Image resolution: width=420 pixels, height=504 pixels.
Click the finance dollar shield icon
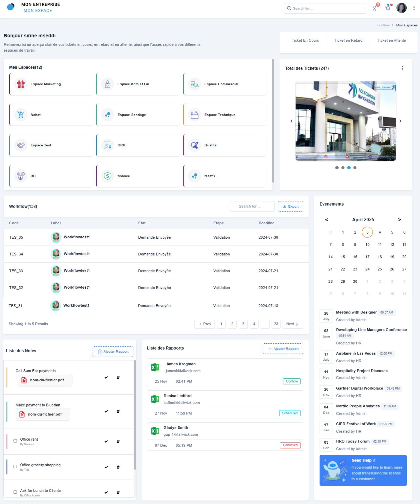pos(108,176)
